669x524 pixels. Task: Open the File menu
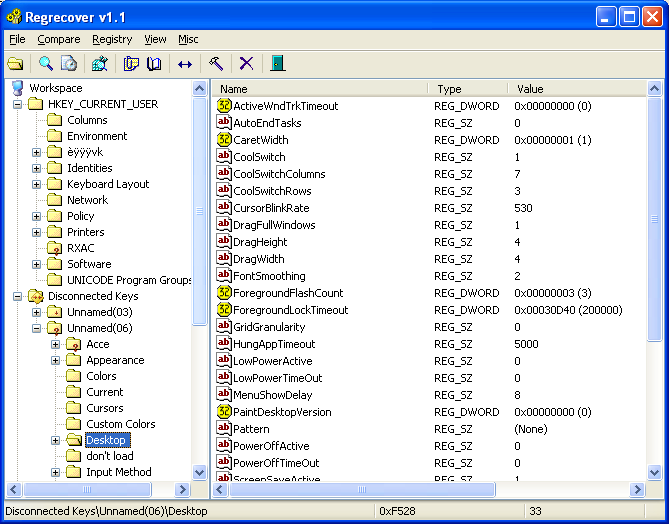click(17, 39)
